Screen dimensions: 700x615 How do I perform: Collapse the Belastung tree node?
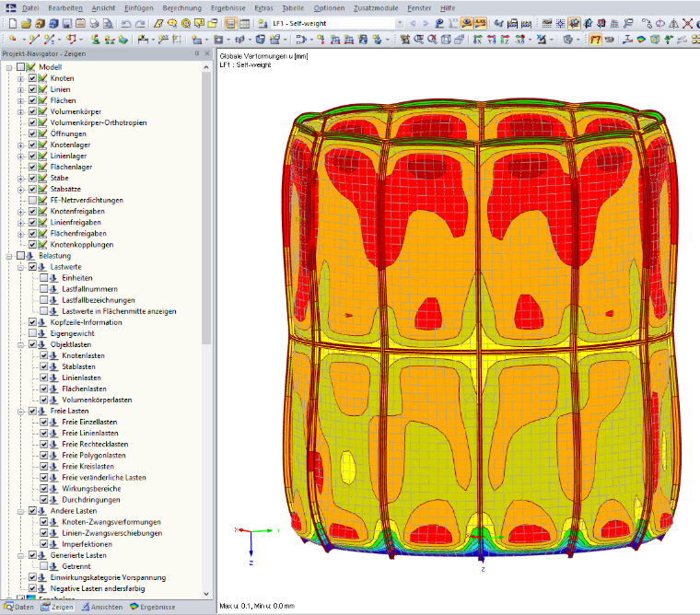click(x=9, y=256)
